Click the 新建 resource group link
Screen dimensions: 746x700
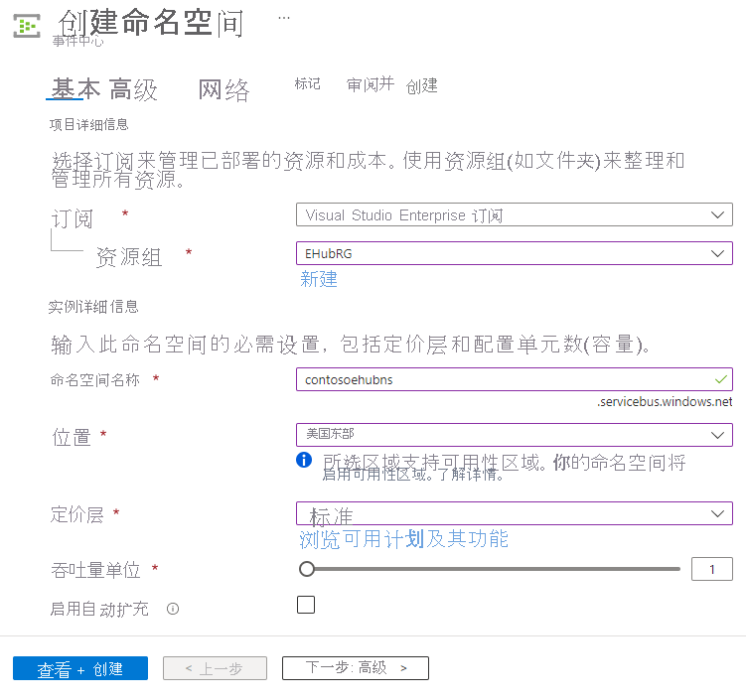click(319, 280)
